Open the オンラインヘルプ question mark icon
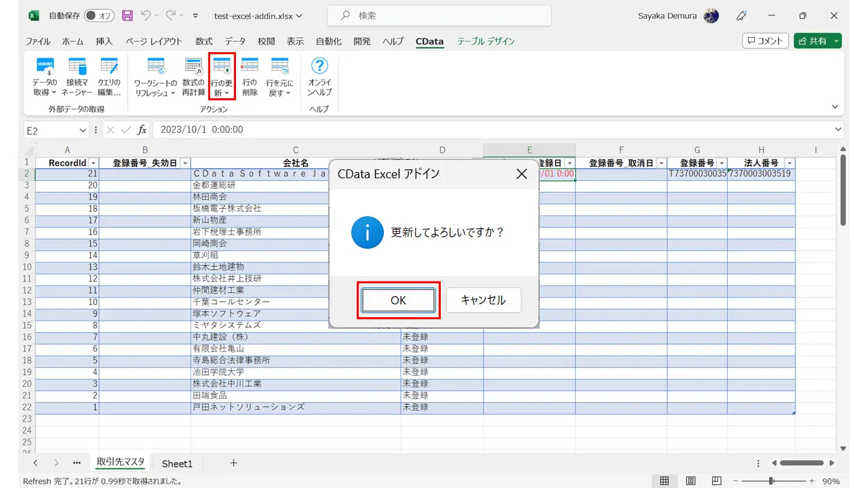This screenshot has height=488, width=868. pyautogui.click(x=319, y=77)
